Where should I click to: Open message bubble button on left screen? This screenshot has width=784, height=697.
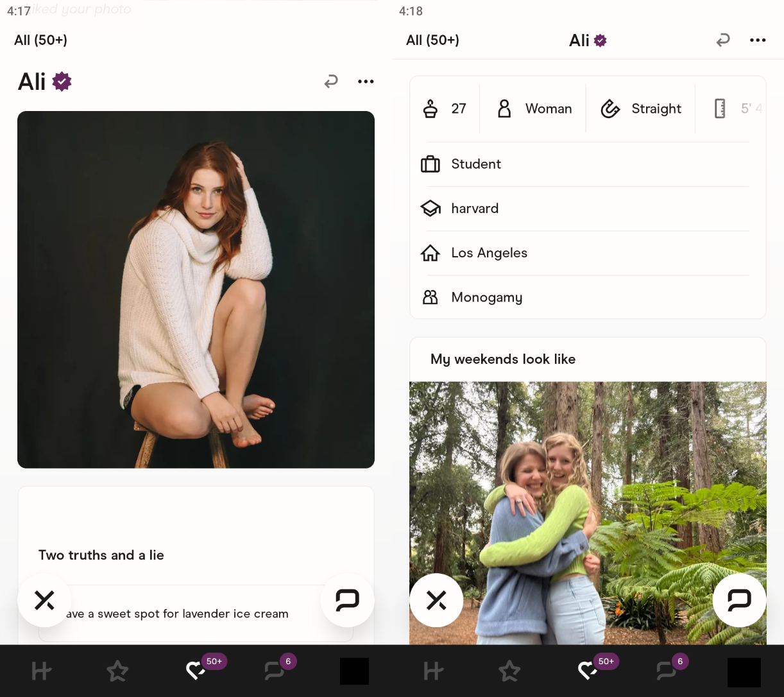[347, 600]
